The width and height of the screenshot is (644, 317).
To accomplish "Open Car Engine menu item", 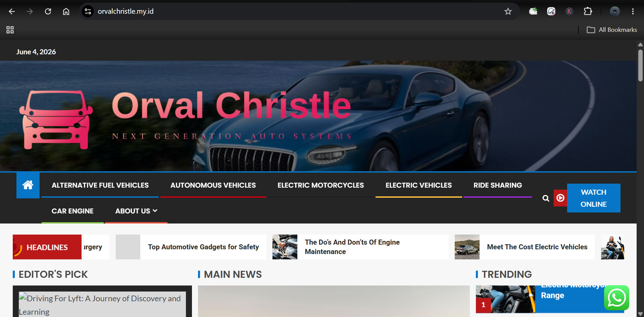I will tap(72, 211).
